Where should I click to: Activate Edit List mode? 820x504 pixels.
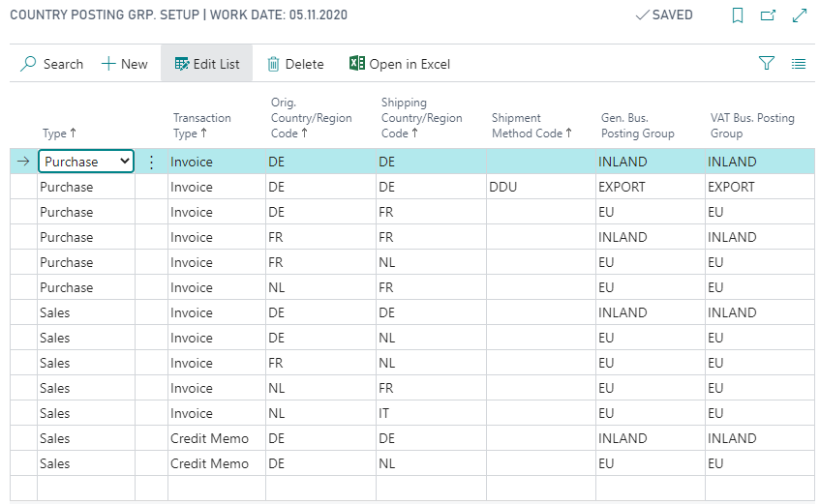[206, 64]
